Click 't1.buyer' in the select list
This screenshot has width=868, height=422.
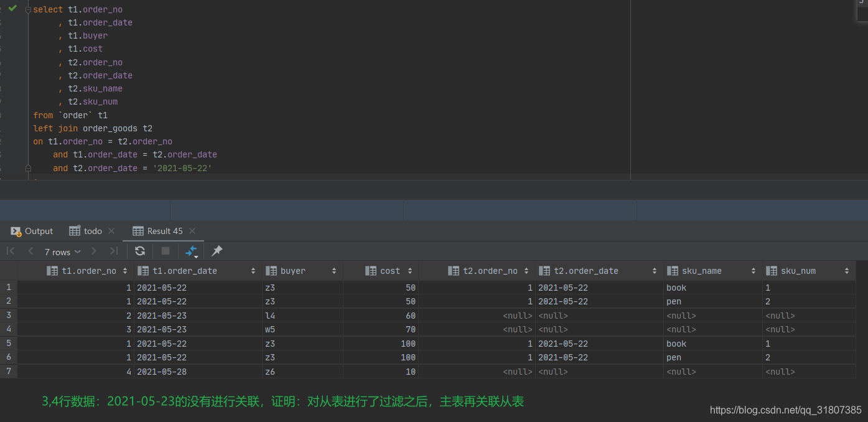click(88, 35)
